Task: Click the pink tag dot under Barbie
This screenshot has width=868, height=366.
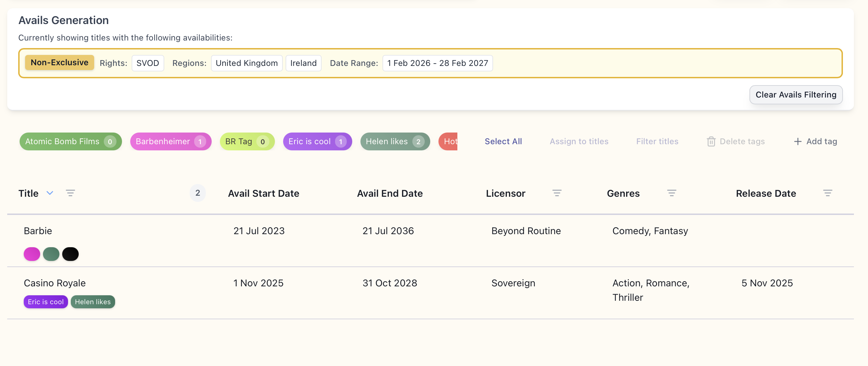Action: point(32,254)
